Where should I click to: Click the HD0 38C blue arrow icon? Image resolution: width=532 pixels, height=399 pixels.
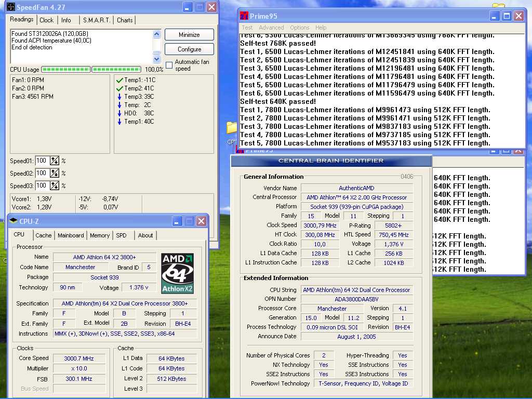[x=119, y=113]
